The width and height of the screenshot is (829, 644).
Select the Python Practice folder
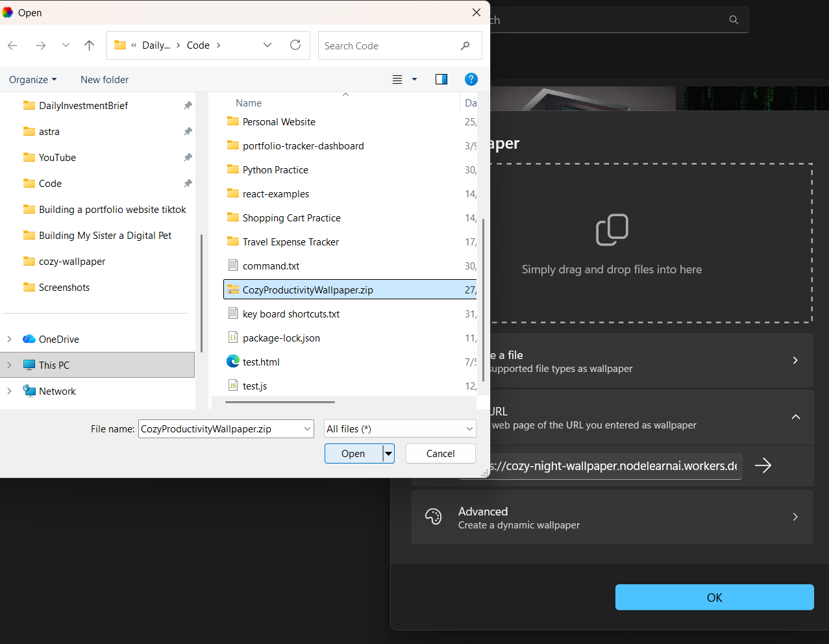click(x=275, y=170)
